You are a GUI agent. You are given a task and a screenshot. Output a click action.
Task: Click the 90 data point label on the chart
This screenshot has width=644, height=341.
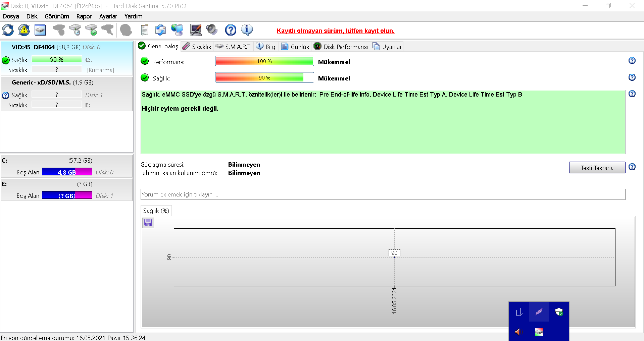[394, 253]
